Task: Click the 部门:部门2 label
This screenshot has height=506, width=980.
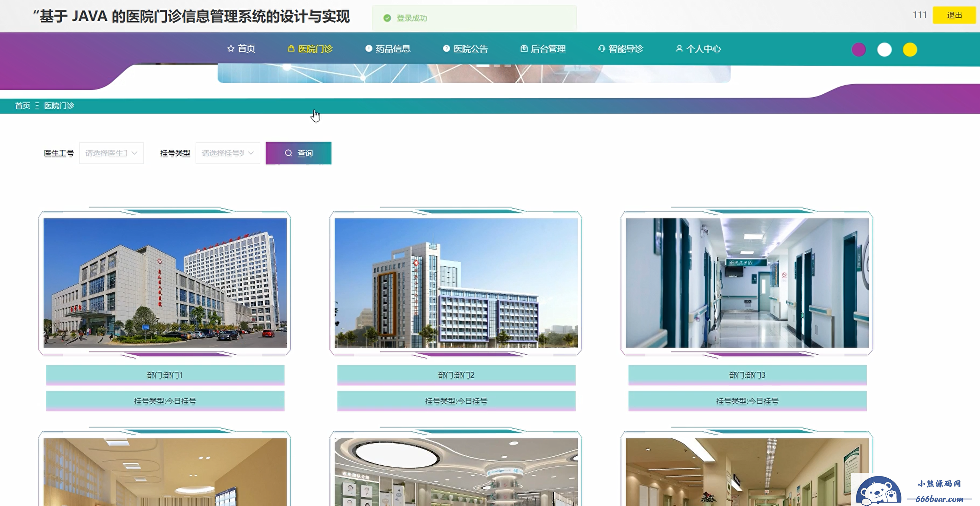Action: (456, 375)
